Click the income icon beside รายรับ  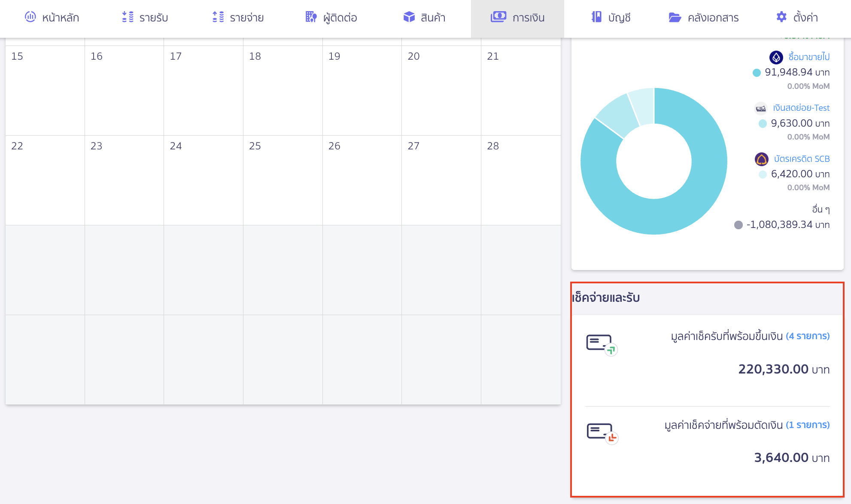pos(128,17)
